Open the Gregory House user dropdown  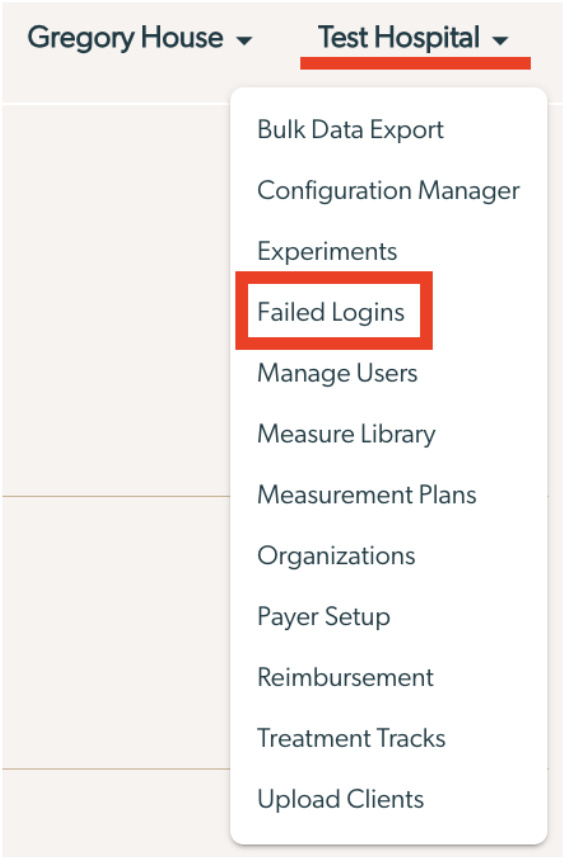click(139, 38)
